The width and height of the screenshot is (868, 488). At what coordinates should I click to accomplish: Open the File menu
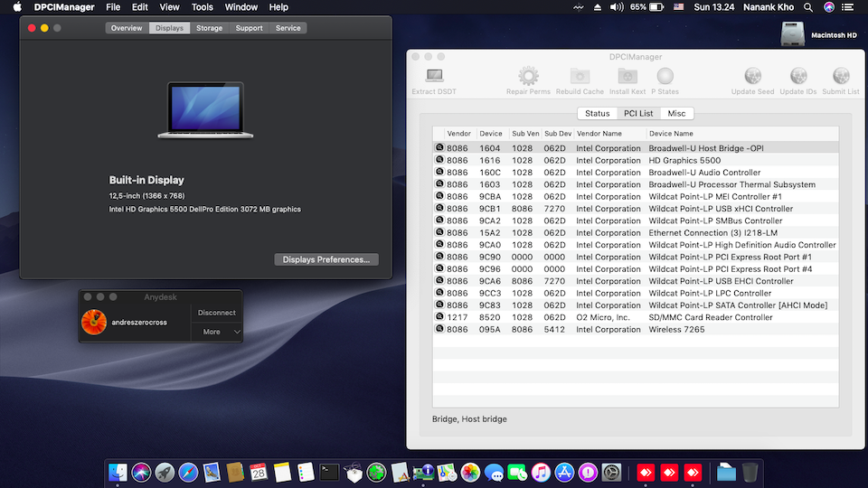pos(113,7)
